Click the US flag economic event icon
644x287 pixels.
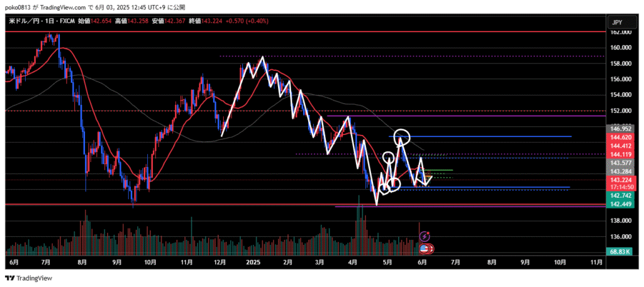[x=425, y=248]
